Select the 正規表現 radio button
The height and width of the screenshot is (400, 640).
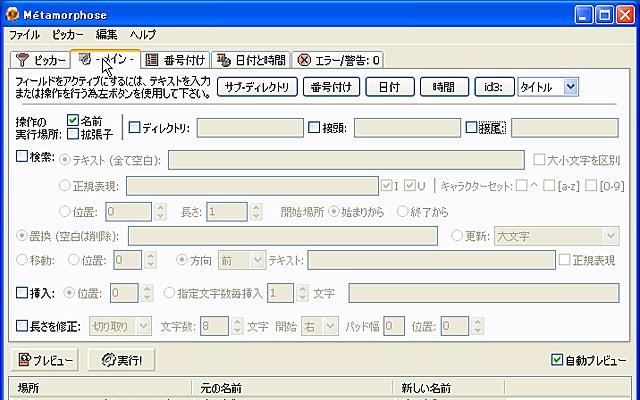[x=65, y=186]
